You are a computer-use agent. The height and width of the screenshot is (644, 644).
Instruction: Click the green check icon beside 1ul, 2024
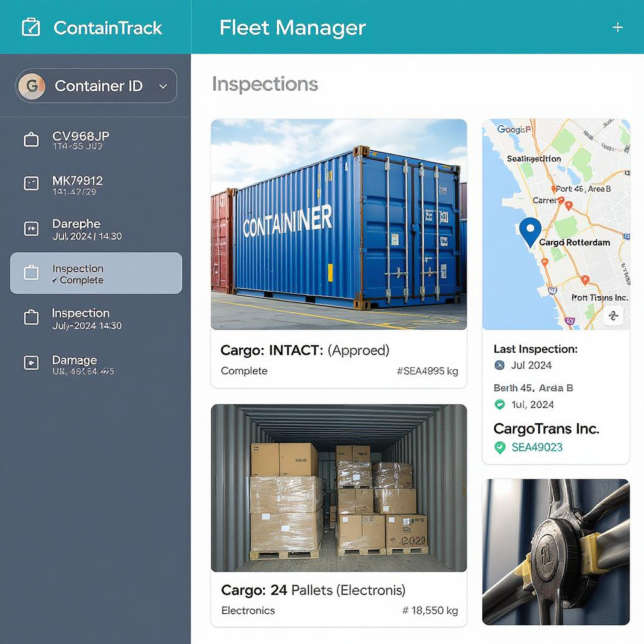click(499, 404)
